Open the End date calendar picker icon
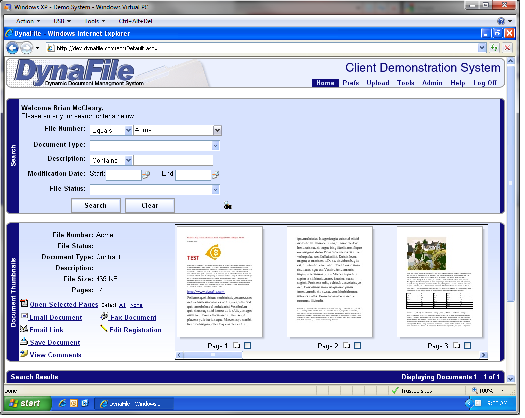 tap(216, 175)
